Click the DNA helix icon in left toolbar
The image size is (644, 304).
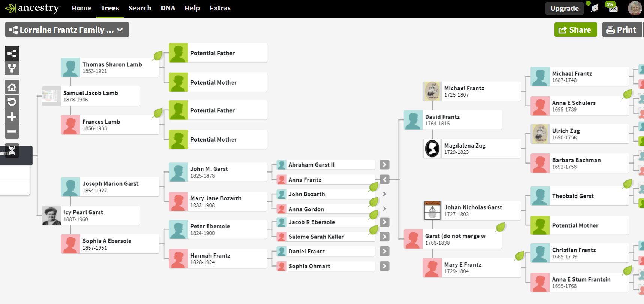[12, 151]
